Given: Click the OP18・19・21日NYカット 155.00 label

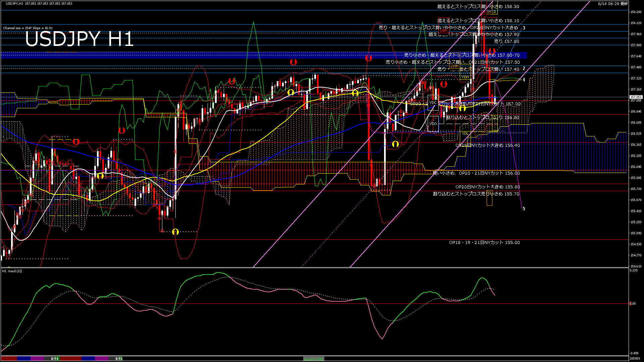Looking at the screenshot, I should [484, 243].
